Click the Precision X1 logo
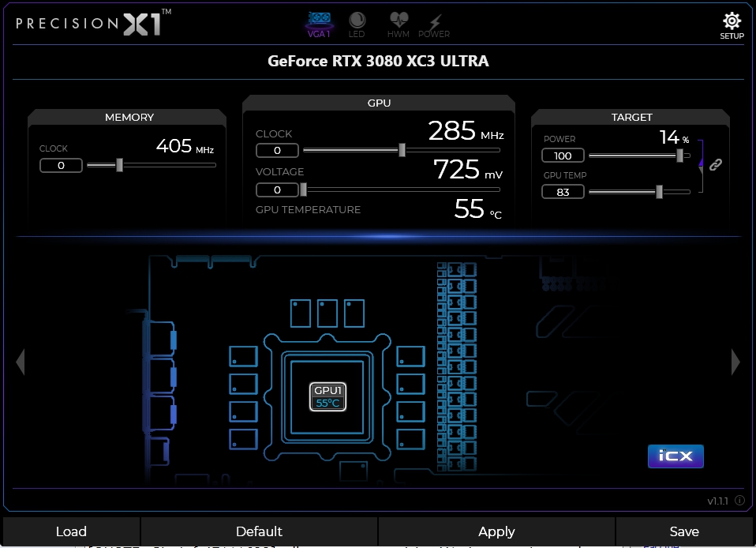756x548 pixels. (94, 23)
